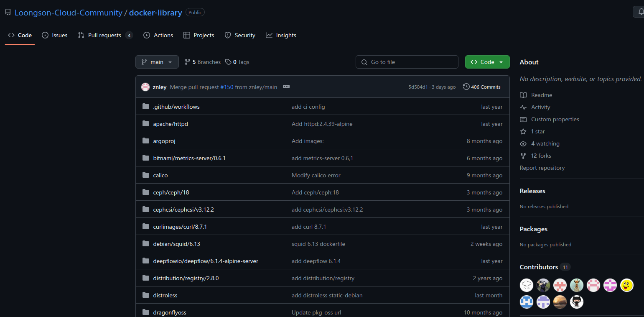644x317 pixels.
Task: View the 0 Tags link
Action: (x=237, y=62)
